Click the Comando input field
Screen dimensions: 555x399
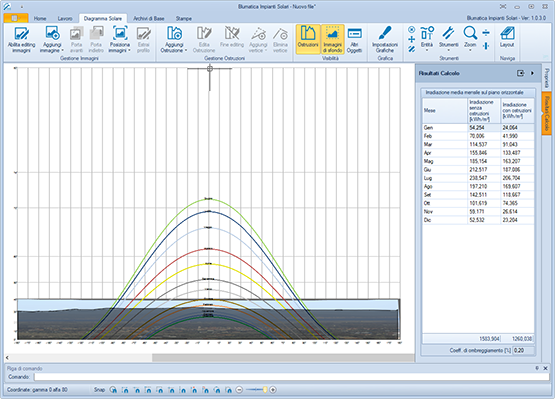[292, 377]
